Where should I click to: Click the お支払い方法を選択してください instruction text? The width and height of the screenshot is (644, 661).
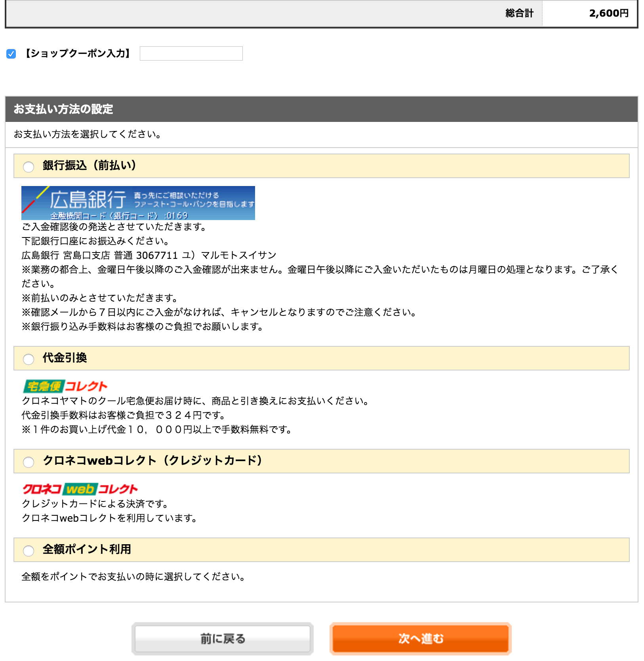pos(88,134)
